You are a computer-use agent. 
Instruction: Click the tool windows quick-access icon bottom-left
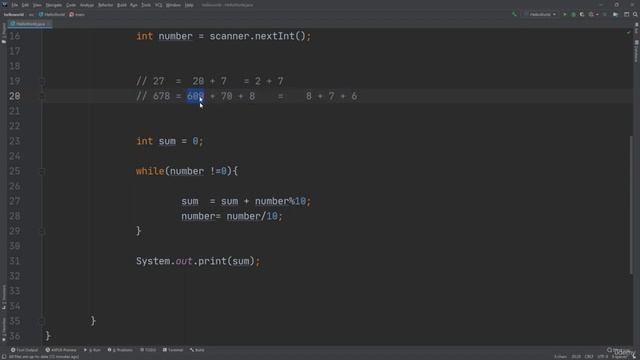point(4,357)
